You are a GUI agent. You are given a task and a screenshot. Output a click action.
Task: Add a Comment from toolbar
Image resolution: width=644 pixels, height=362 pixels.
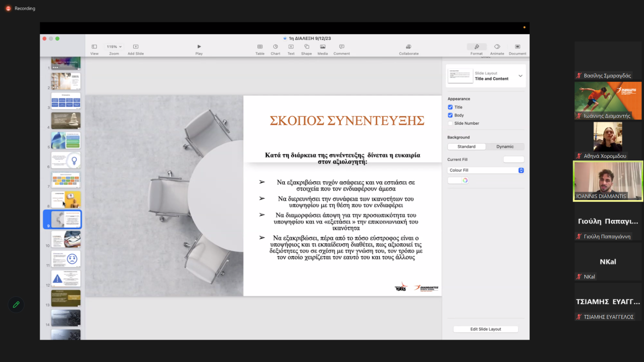(x=342, y=47)
